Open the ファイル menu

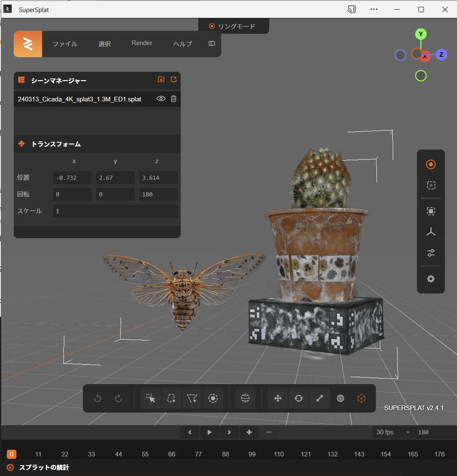pos(65,44)
